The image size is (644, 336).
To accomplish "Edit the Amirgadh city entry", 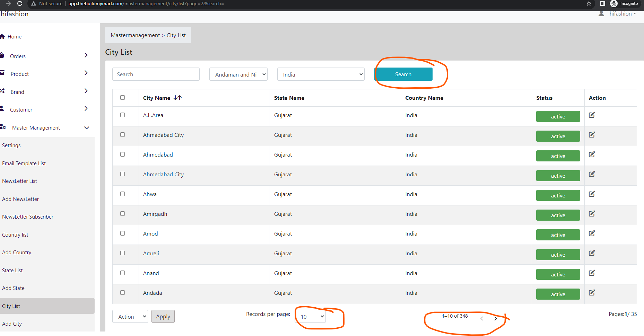I will (592, 213).
